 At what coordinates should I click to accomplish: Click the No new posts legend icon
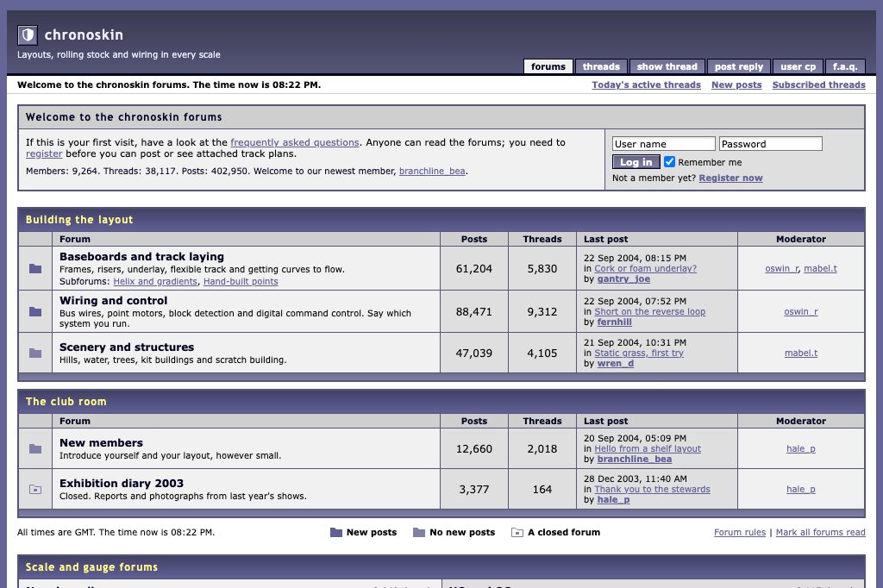pyautogui.click(x=419, y=532)
